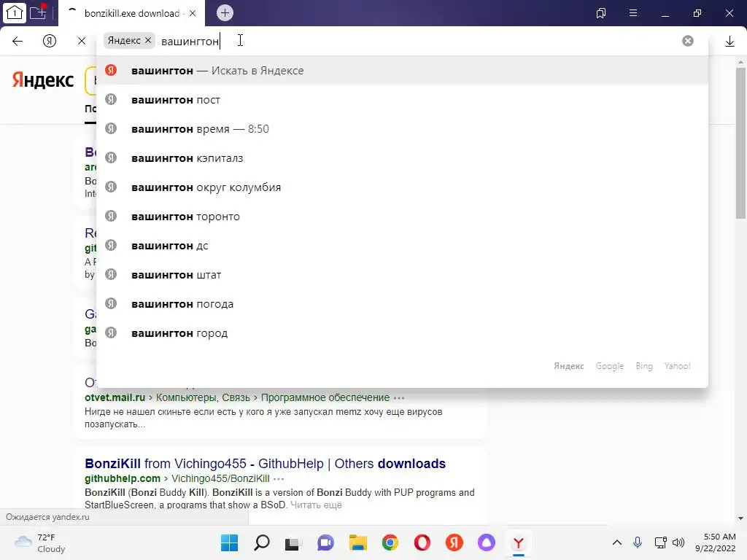Choose suggestion вашингтон штат
Image resolution: width=747 pixels, height=560 pixels.
click(402, 275)
